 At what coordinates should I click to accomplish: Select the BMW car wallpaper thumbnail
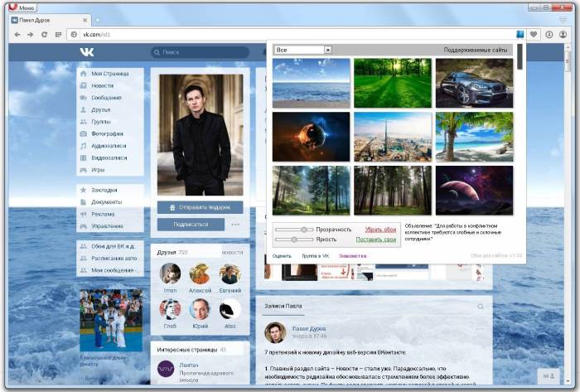(x=474, y=82)
